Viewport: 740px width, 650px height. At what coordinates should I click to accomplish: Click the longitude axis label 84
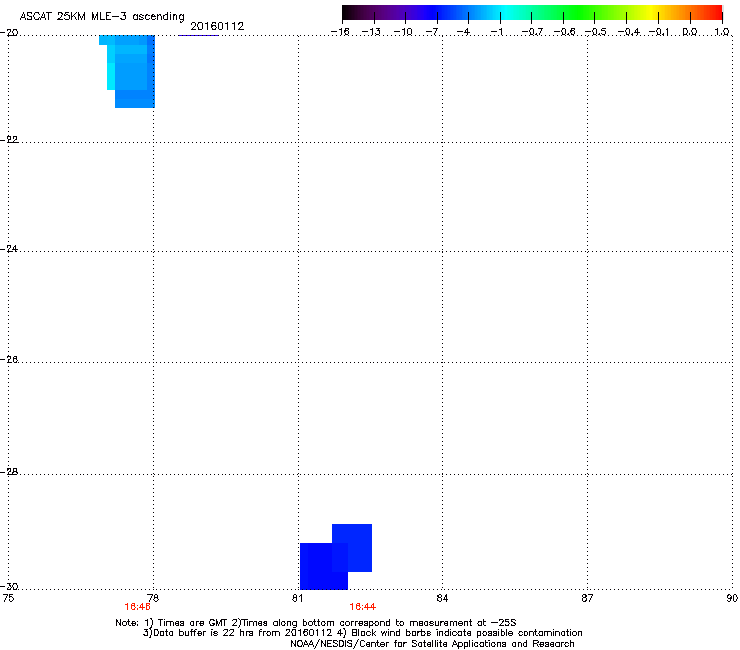(442, 598)
